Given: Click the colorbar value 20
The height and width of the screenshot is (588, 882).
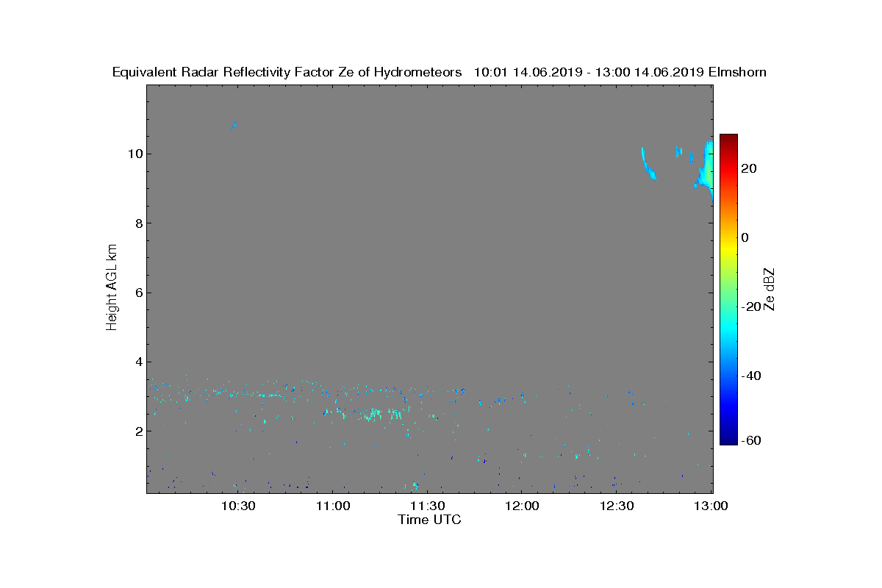Looking at the screenshot, I should coord(750,168).
